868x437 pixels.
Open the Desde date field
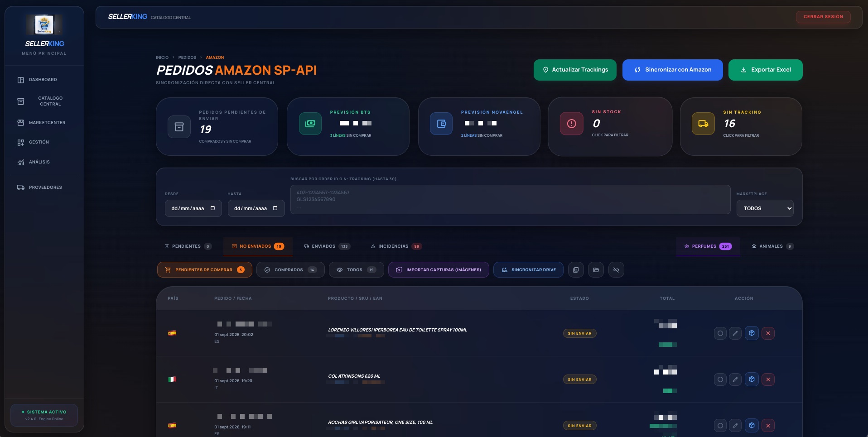click(x=193, y=208)
